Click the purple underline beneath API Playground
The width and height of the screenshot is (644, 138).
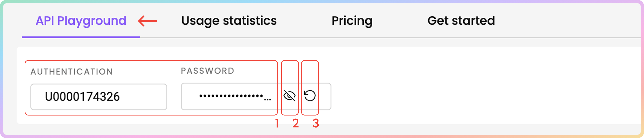[x=81, y=37]
